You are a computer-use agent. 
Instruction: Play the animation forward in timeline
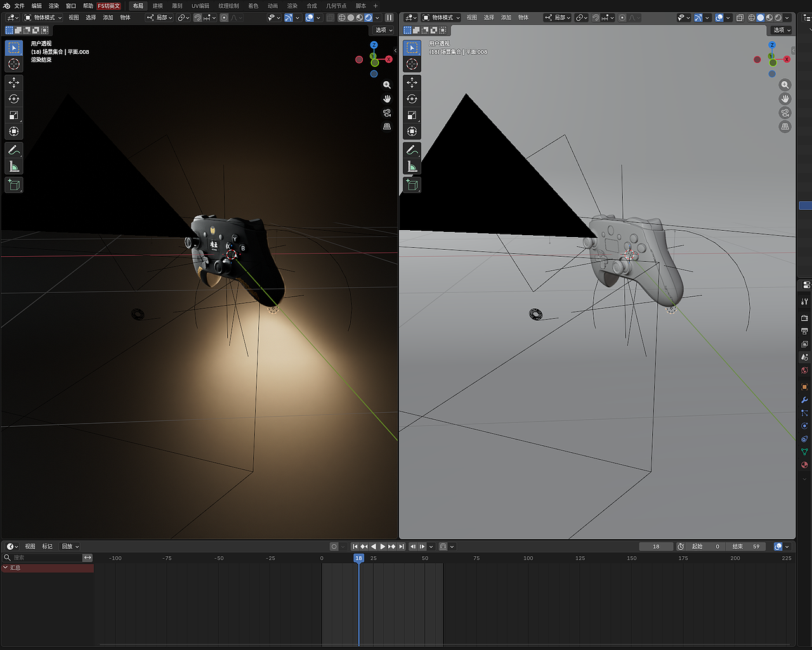point(383,547)
